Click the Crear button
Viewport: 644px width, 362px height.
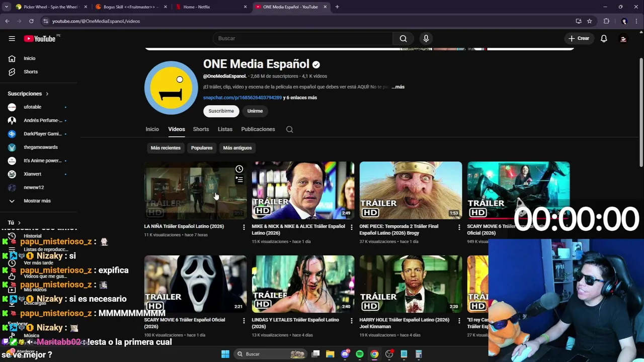pos(579,38)
